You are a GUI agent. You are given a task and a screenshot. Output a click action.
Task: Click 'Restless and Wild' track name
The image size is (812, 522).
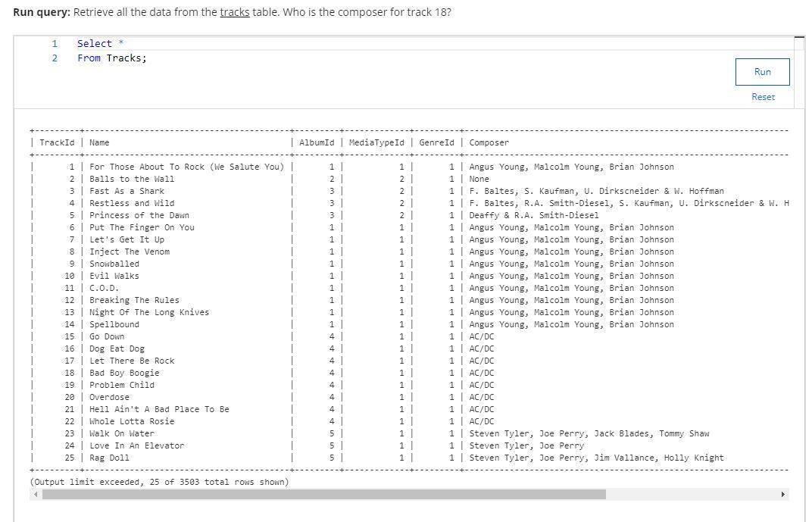pos(132,203)
